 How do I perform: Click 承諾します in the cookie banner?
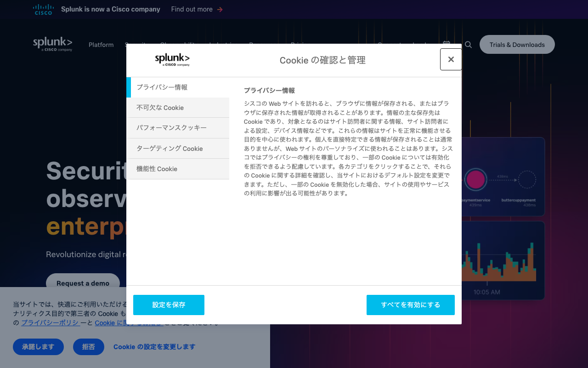[x=38, y=347]
